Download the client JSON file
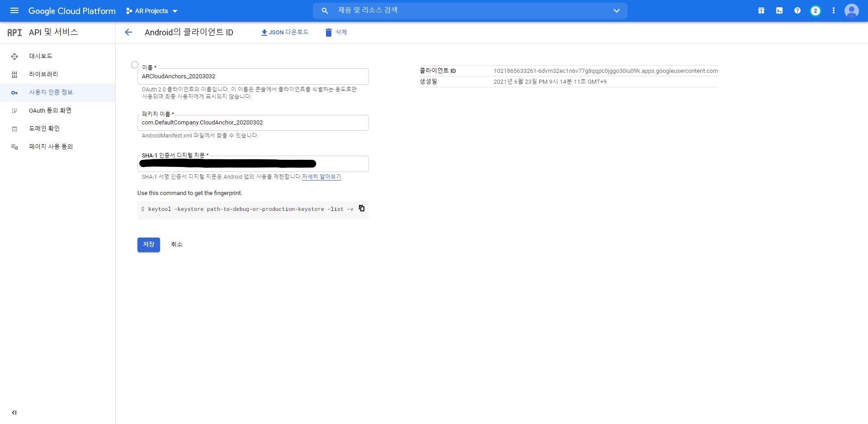868x424 pixels. [x=285, y=32]
